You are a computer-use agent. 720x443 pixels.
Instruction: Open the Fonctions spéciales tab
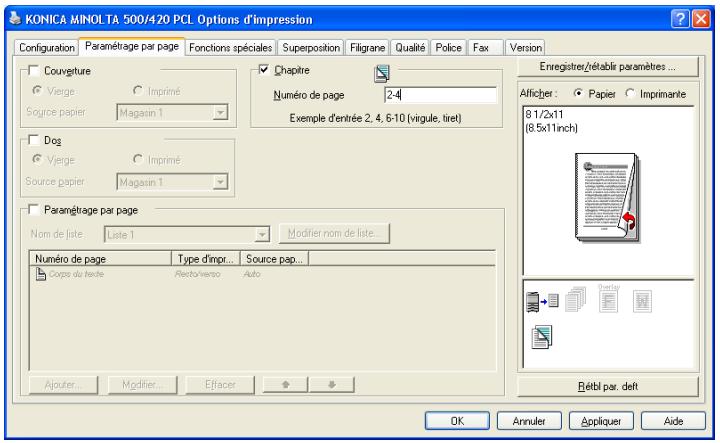pos(231,48)
